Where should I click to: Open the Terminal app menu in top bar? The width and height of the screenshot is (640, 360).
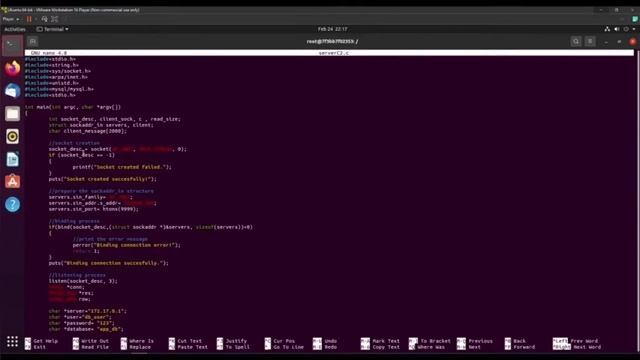tap(53, 29)
